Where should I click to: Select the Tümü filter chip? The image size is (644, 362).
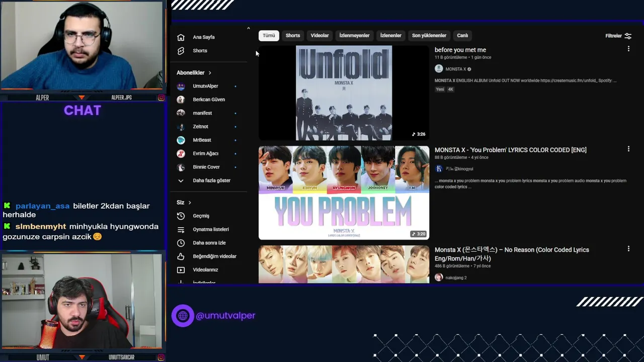(269, 36)
